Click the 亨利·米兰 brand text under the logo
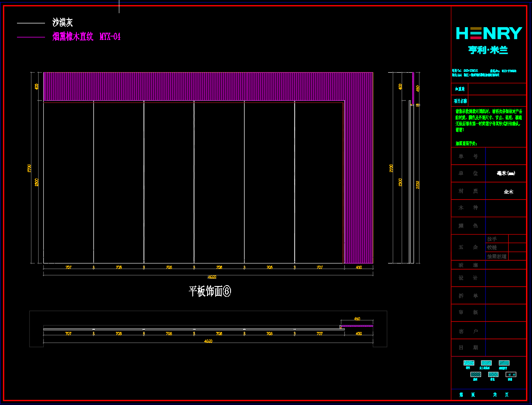Screen dimensions: 532x405 [x=488, y=50]
